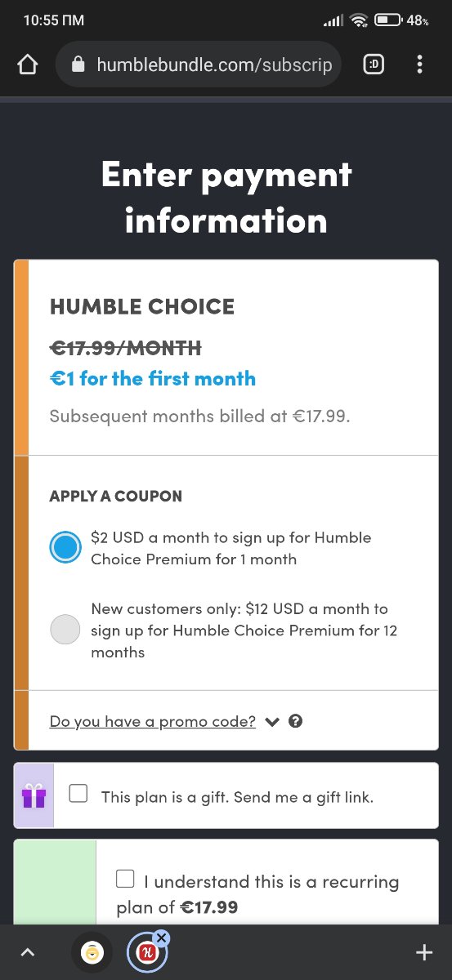Click the promo code help question icon

pos(296,721)
